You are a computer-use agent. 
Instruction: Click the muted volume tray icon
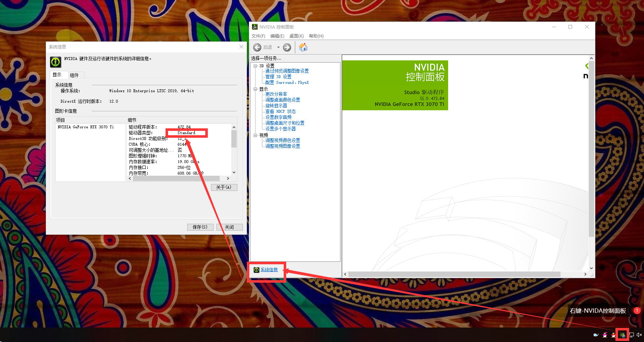pyautogui.click(x=639, y=335)
